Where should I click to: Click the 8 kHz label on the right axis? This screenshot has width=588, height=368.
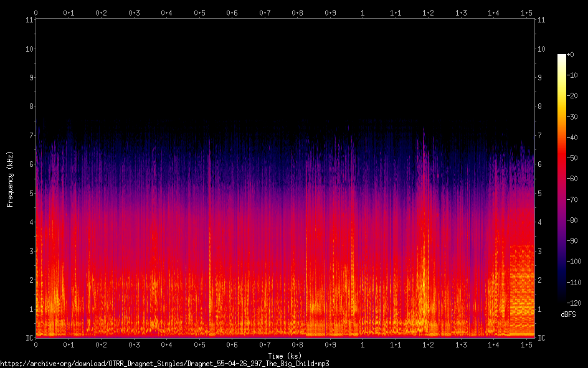(x=541, y=106)
